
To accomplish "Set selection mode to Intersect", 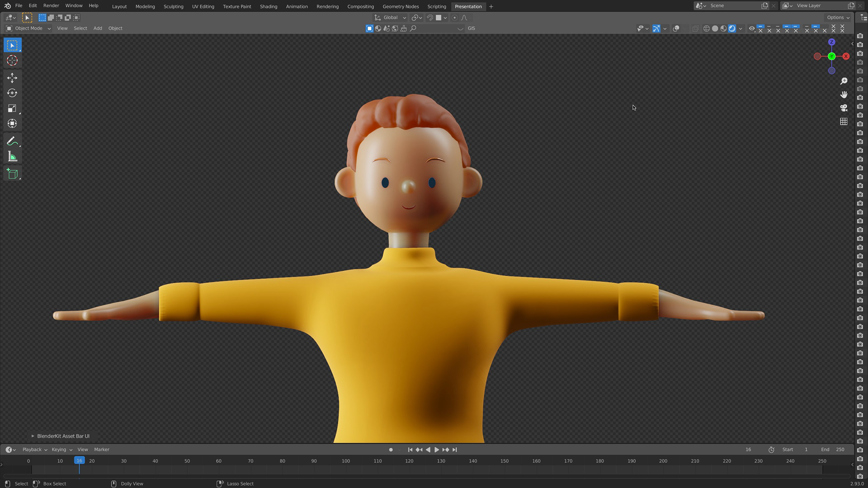I will 76,18.
